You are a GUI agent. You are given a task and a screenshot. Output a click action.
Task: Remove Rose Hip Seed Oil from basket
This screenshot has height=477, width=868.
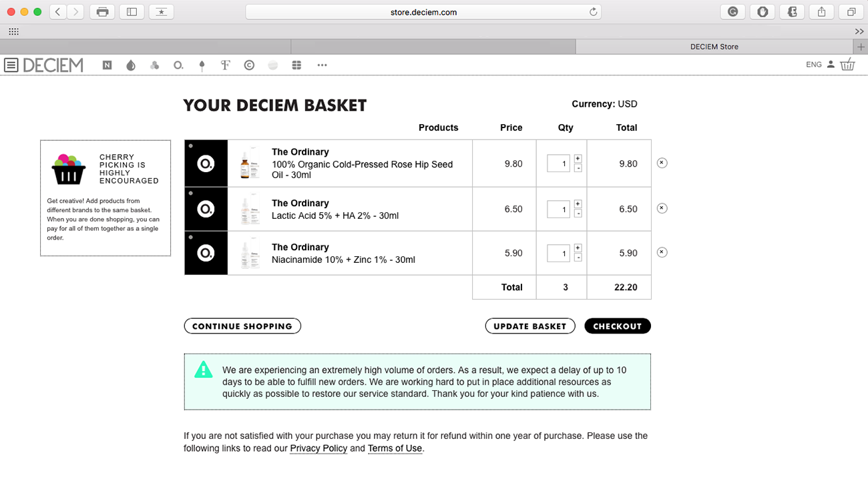point(662,163)
